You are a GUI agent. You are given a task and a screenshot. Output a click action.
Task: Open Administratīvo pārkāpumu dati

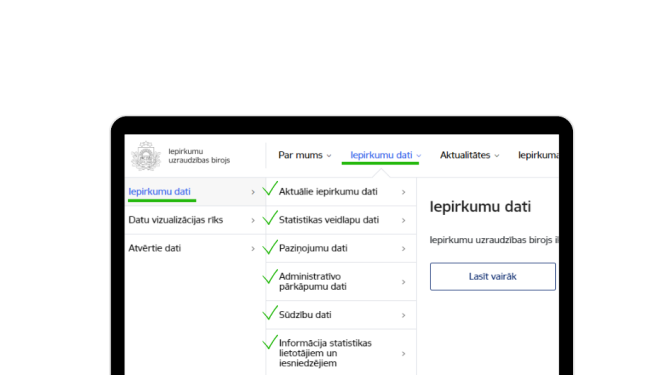point(313,282)
